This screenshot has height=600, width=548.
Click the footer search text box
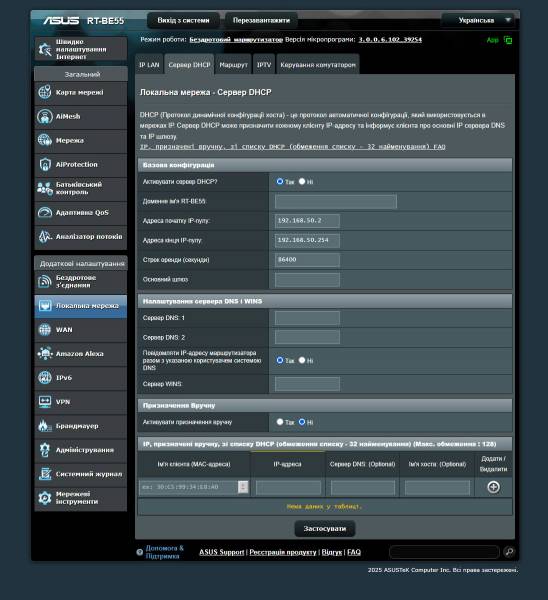[444, 552]
